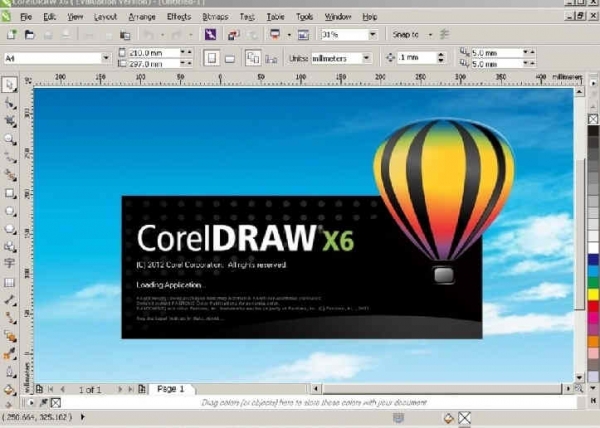Image resolution: width=600 pixels, height=428 pixels.
Task: Set page orientation to Portrait
Action: point(212,58)
